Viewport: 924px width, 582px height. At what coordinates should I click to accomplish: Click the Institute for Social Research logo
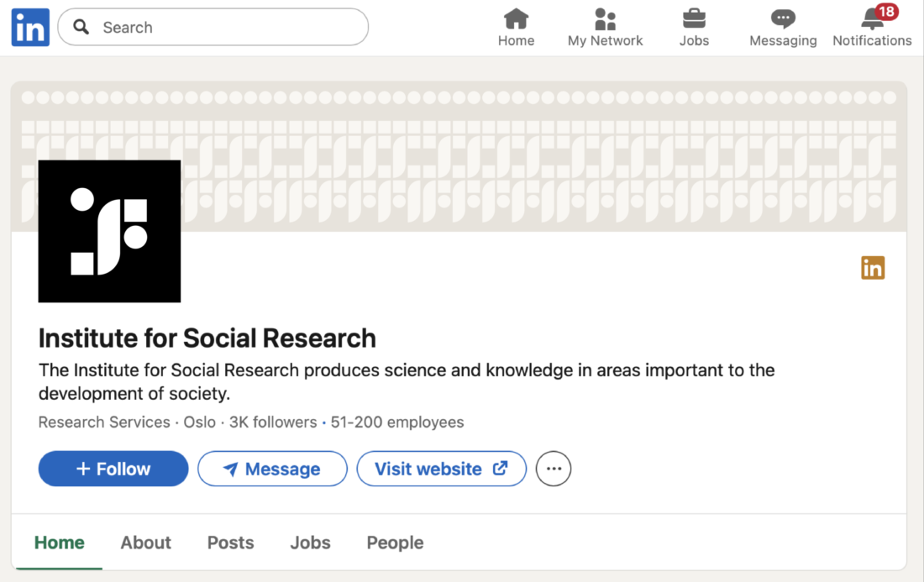pos(109,231)
